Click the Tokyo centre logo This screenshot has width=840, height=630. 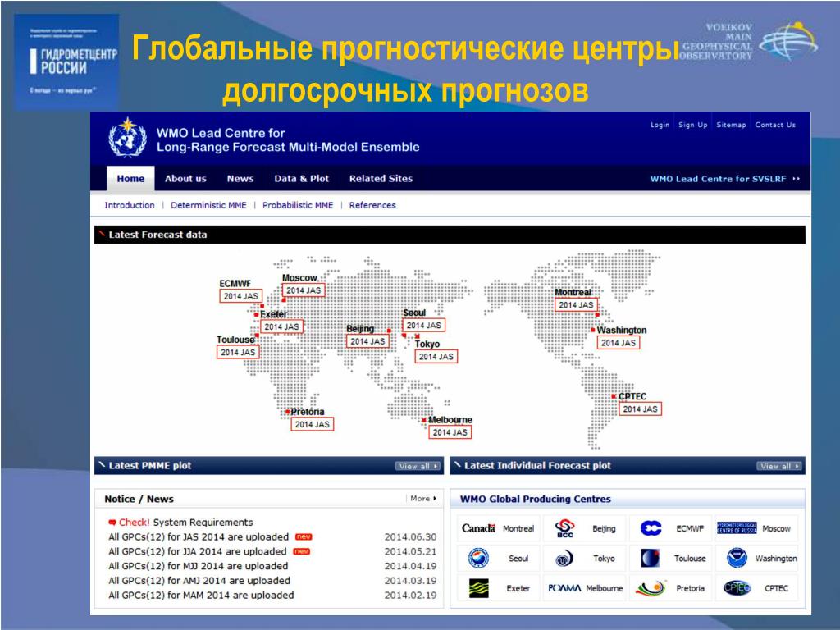pos(564,559)
